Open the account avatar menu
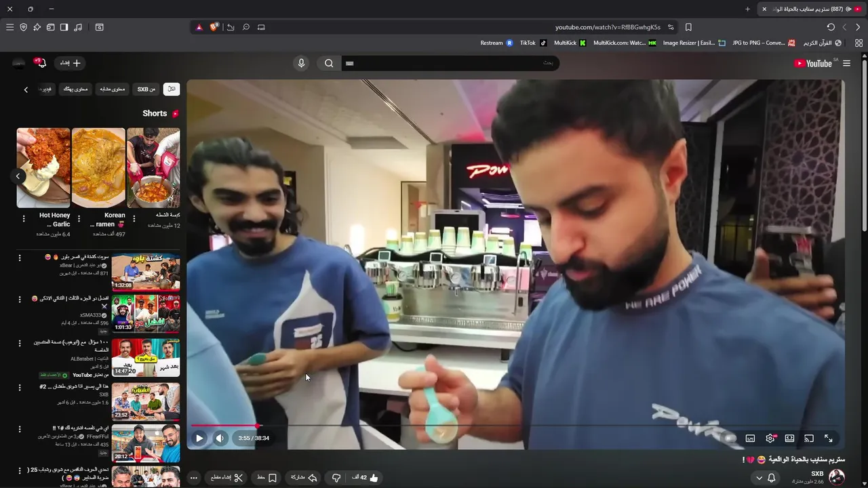This screenshot has width=868, height=488. click(19, 63)
